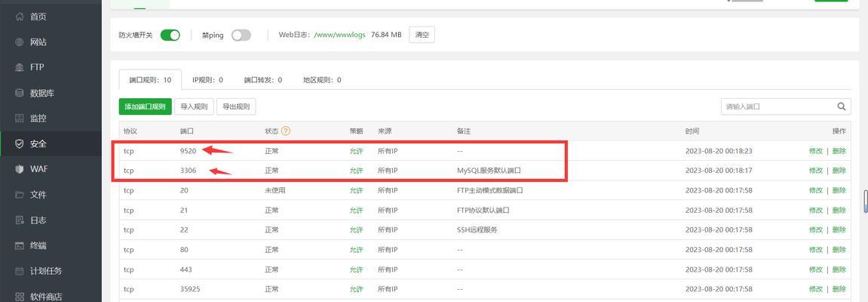This screenshot has width=868, height=302.
Task: Select the 网站 globe icon
Action: click(20, 42)
